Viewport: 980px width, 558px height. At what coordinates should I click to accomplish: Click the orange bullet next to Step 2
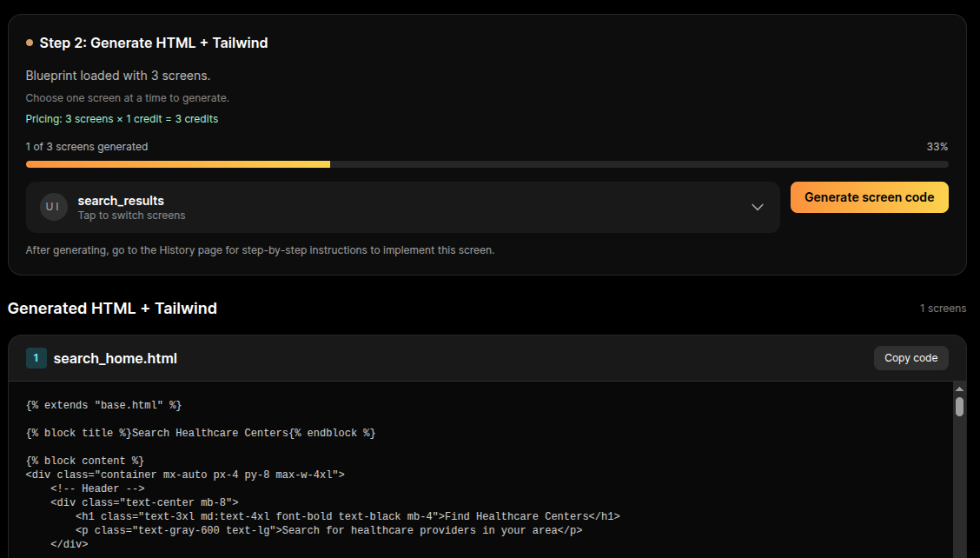[29, 42]
